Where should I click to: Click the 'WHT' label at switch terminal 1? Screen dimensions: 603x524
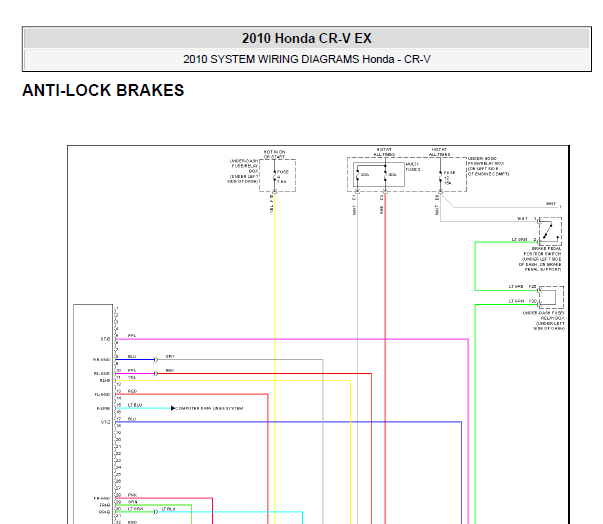522,218
